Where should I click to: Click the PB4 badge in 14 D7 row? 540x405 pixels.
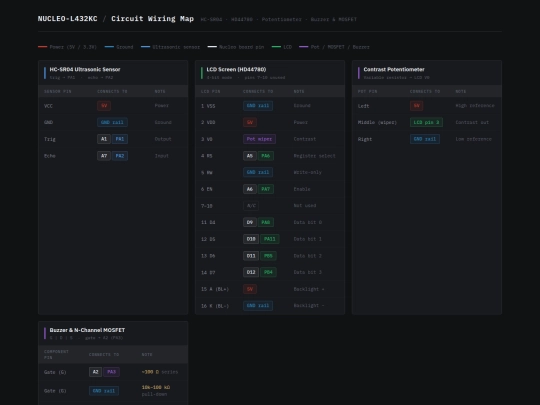[268, 272]
